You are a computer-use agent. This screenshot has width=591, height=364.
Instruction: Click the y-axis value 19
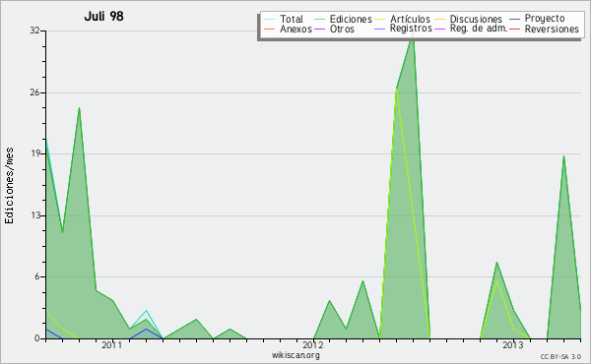35,153
